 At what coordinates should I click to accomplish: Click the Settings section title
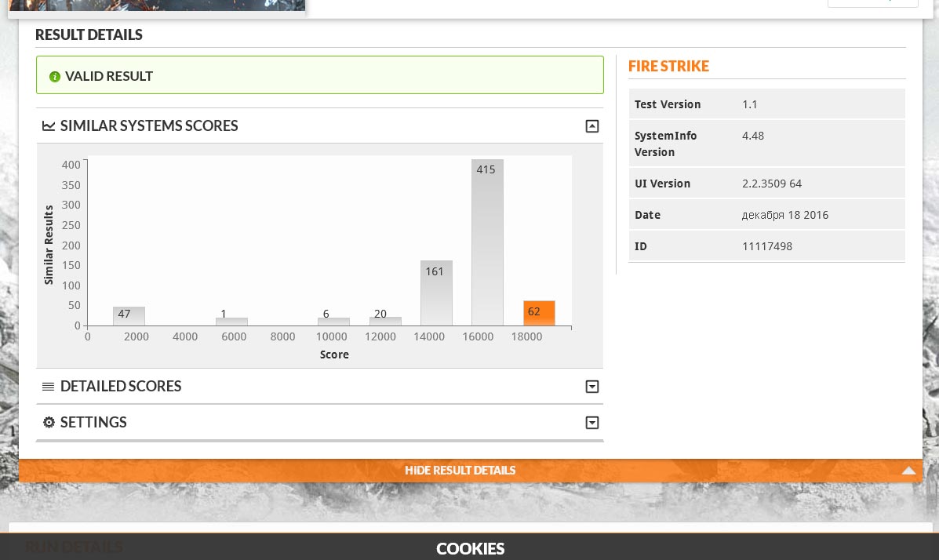point(93,422)
